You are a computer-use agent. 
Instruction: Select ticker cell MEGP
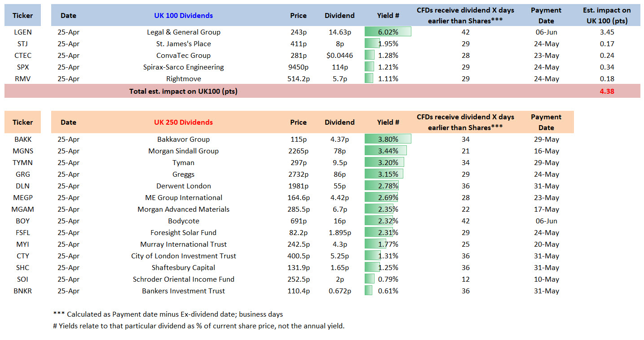pyautogui.click(x=22, y=197)
